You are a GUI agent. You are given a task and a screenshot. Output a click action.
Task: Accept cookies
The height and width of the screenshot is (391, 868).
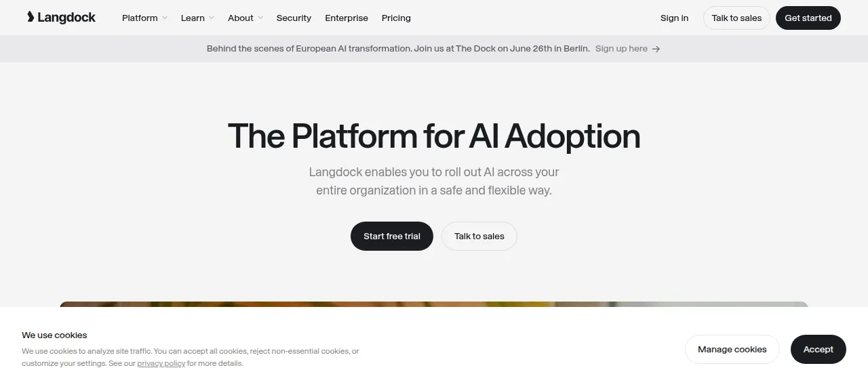[x=818, y=350]
